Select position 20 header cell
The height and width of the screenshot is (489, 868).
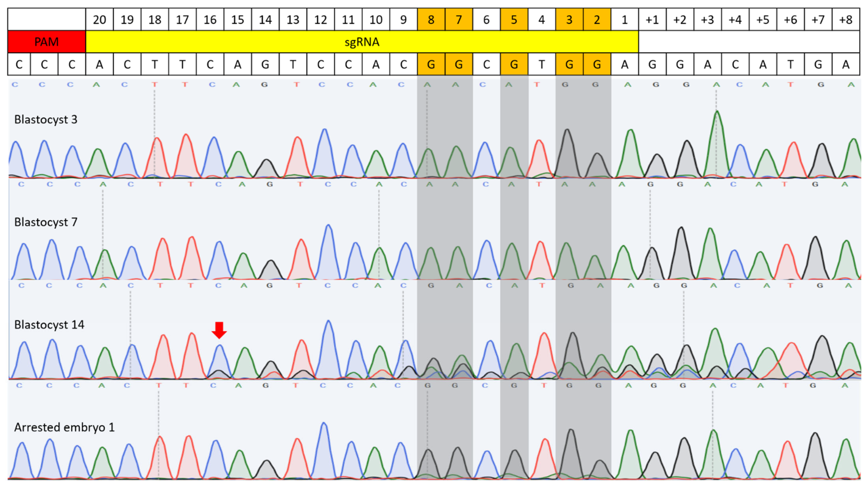99,20
